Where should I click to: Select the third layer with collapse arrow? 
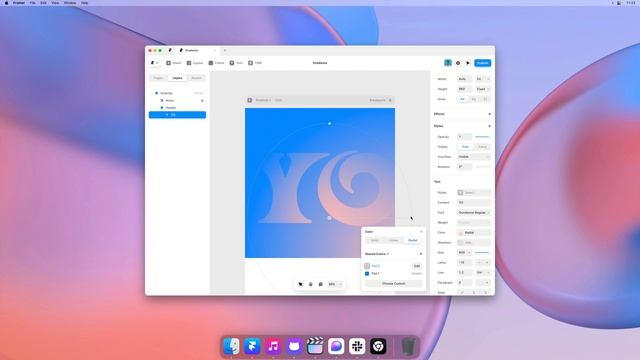[x=177, y=108]
